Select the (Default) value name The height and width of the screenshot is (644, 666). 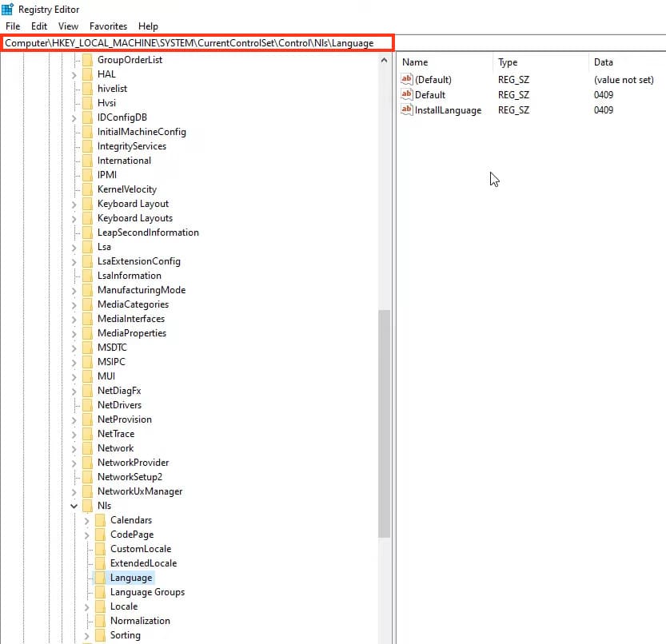pos(433,80)
